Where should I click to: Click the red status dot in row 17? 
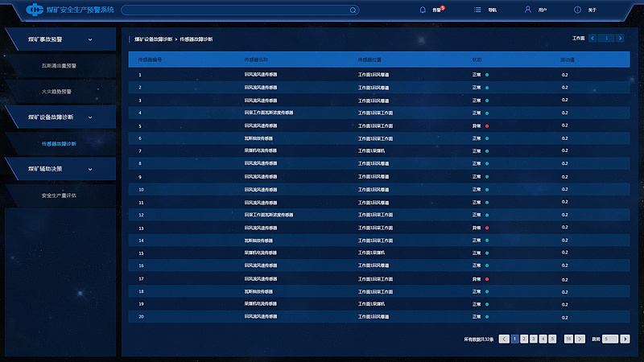pos(487,279)
